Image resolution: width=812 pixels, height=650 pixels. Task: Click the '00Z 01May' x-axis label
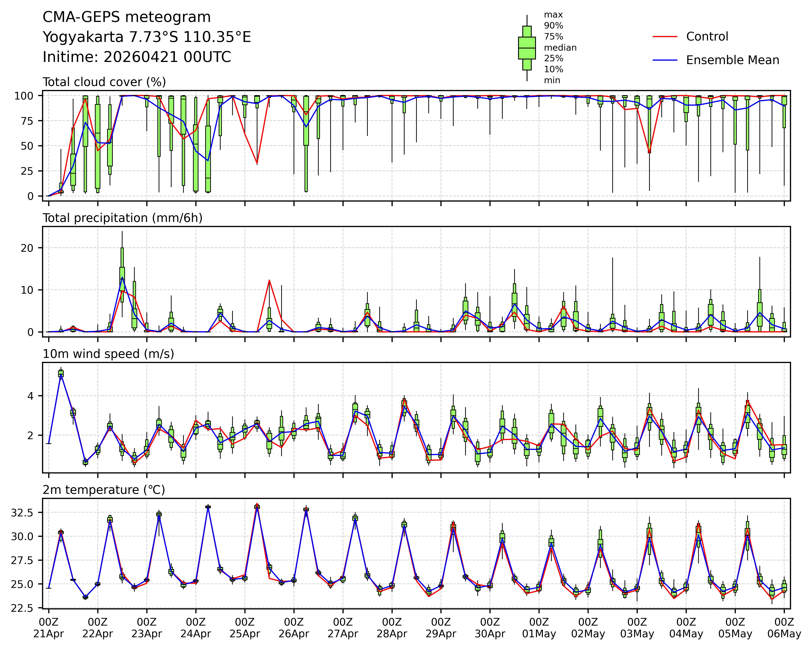[x=539, y=628]
